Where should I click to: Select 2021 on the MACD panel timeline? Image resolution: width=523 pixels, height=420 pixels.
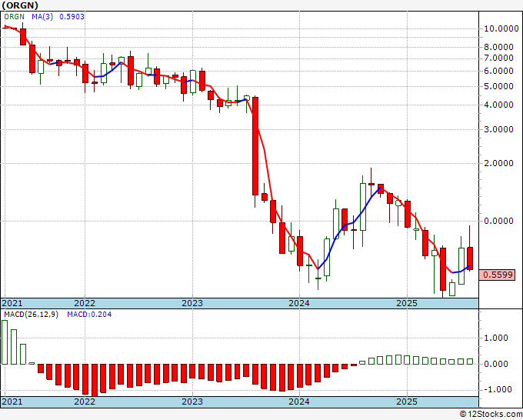pyautogui.click(x=12, y=402)
